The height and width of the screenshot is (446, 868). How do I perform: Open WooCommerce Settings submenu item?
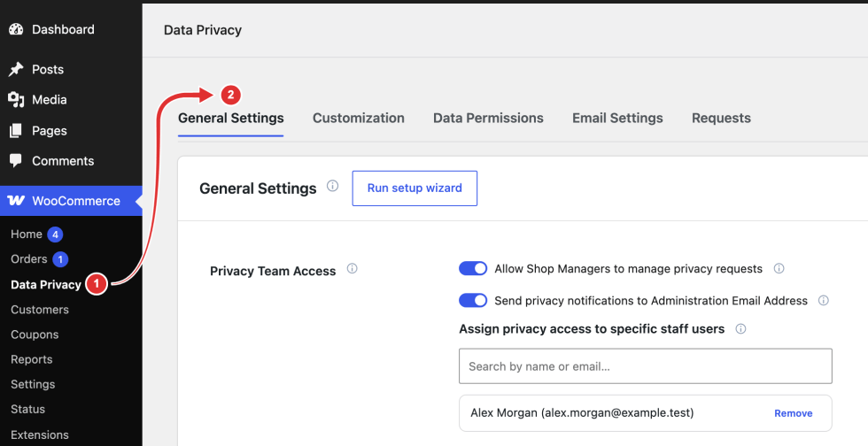tap(33, 384)
